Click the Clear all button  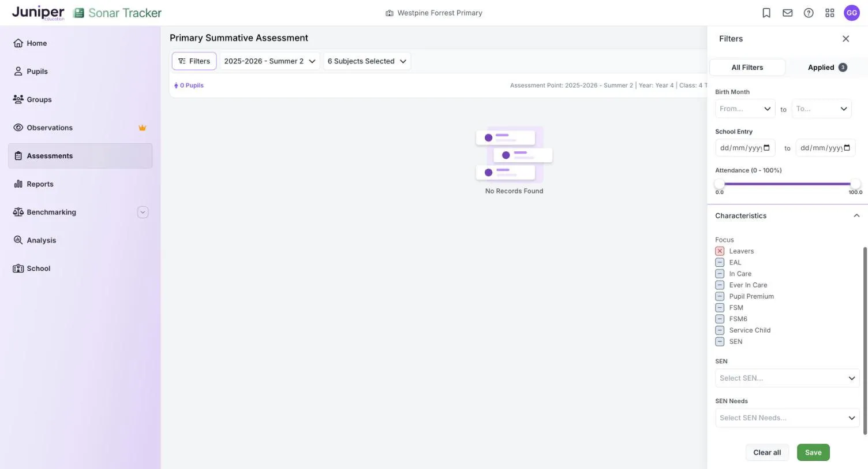tap(767, 453)
